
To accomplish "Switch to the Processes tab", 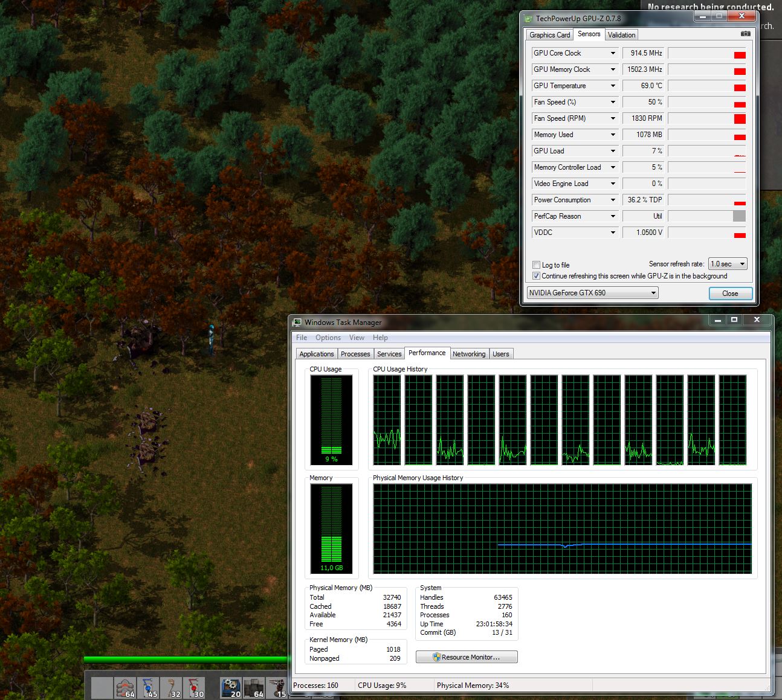I will point(355,354).
